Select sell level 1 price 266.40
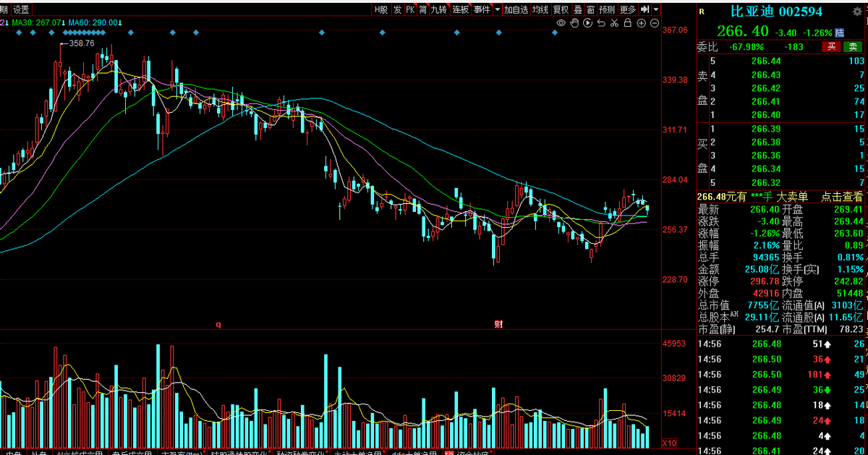This screenshot has height=455, width=868. click(x=766, y=115)
